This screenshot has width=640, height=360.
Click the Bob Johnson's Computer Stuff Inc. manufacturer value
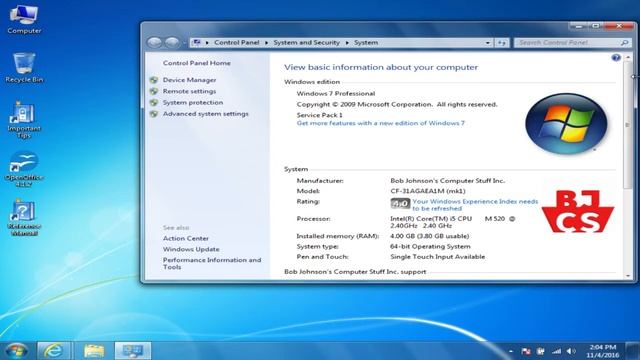click(447, 180)
